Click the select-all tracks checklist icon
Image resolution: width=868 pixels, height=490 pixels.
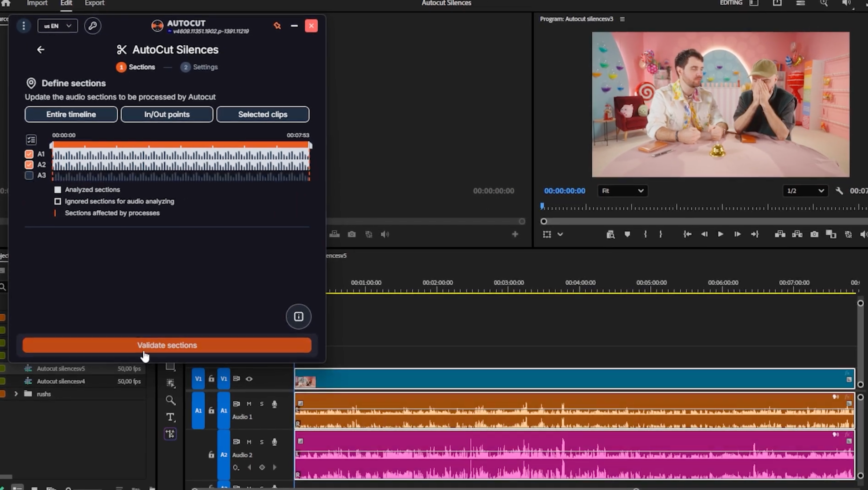31,140
